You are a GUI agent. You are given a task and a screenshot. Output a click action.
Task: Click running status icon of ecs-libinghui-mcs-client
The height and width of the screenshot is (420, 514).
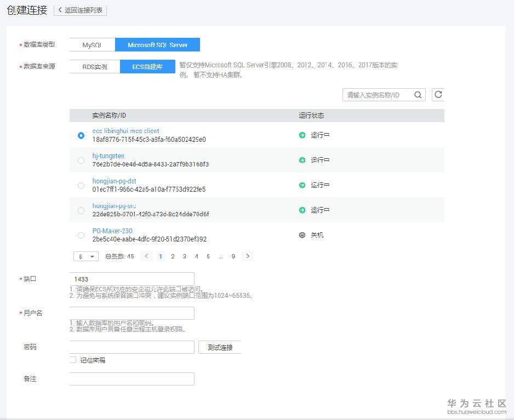pos(302,135)
